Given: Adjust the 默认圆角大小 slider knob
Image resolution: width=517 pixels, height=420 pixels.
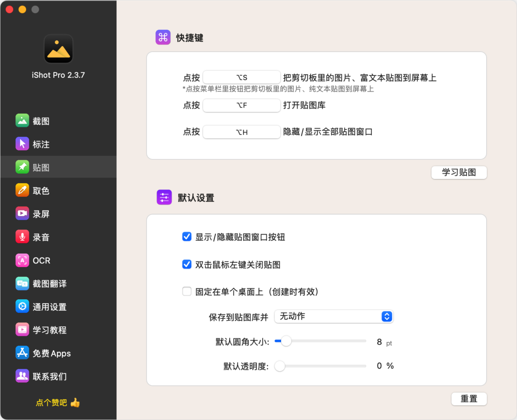Looking at the screenshot, I should click(x=286, y=341).
